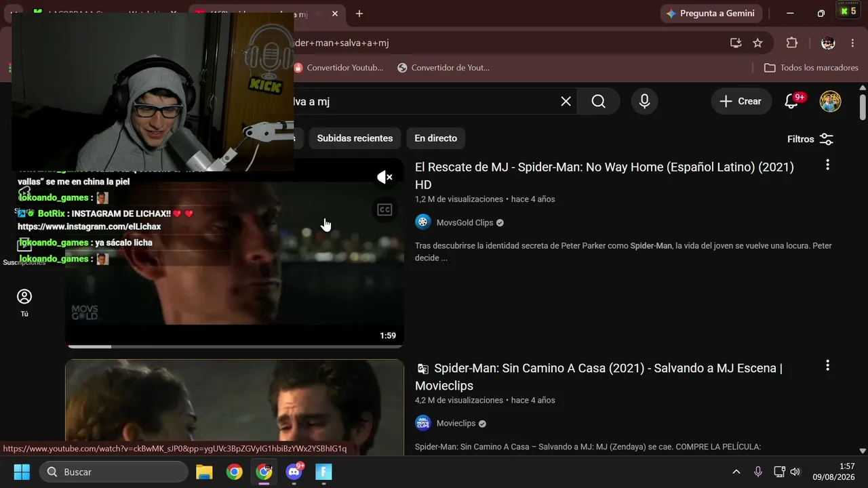Screen dimensions: 868x488
Task: Click the YouTube search text field
Action: [424, 101]
